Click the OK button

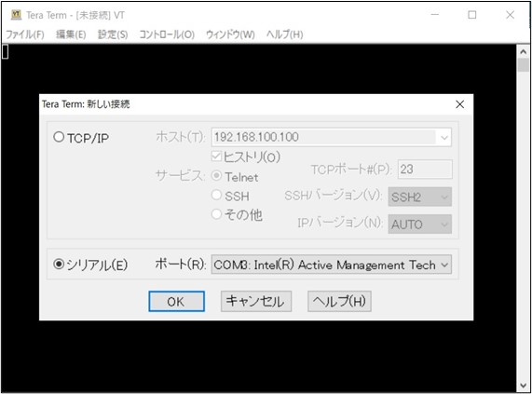(x=176, y=301)
